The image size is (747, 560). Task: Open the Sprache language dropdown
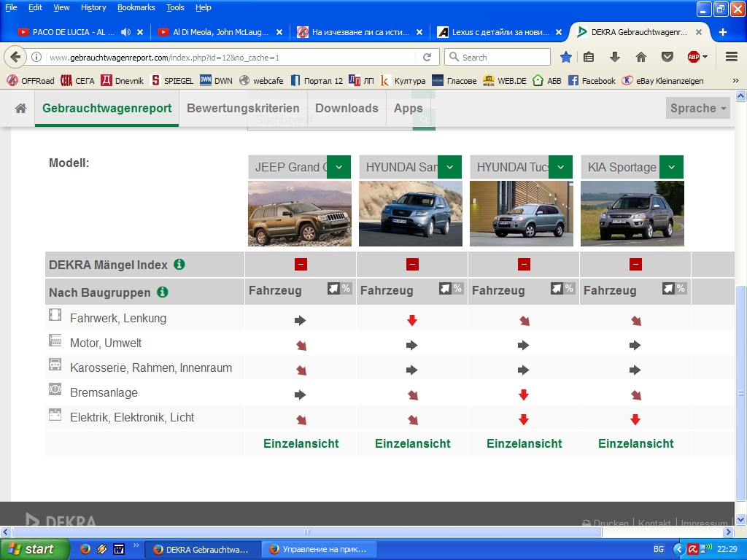pyautogui.click(x=698, y=108)
